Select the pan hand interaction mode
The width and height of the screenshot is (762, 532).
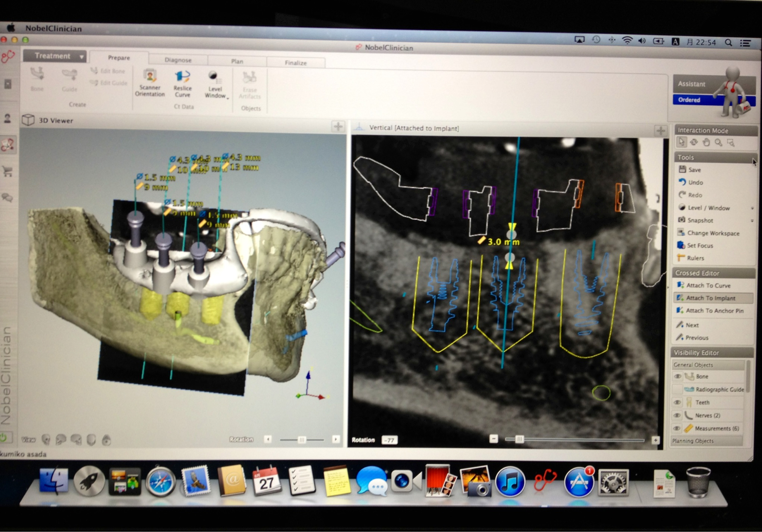[x=706, y=142]
